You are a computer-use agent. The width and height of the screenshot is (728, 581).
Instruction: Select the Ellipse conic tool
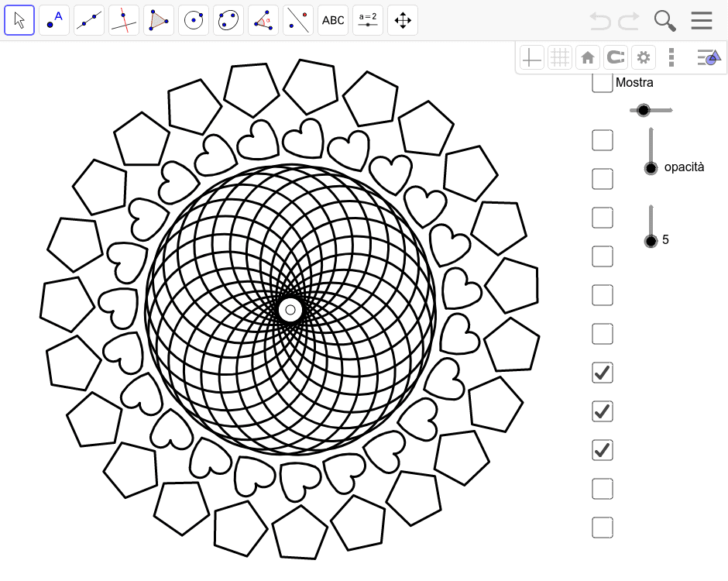coord(228,20)
